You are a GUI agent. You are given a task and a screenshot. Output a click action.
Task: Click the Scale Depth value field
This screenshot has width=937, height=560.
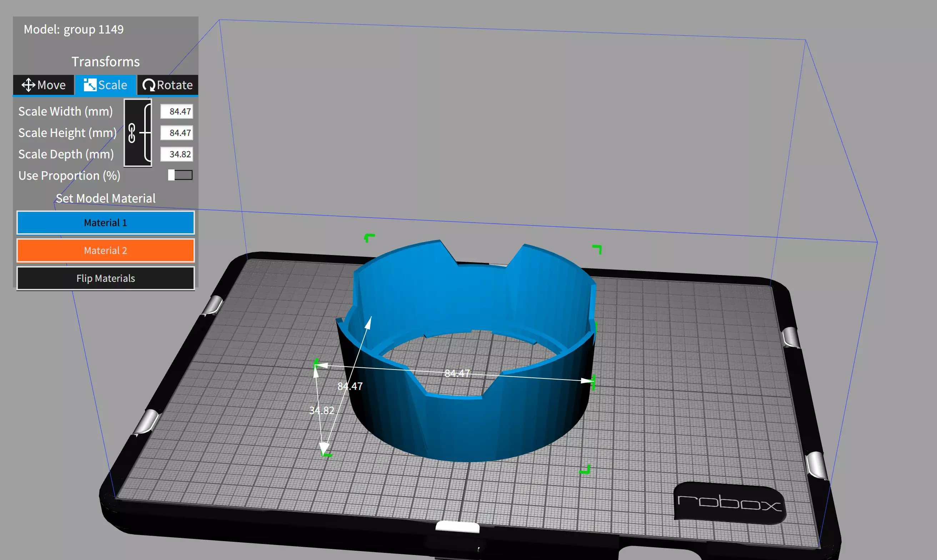[x=177, y=154]
